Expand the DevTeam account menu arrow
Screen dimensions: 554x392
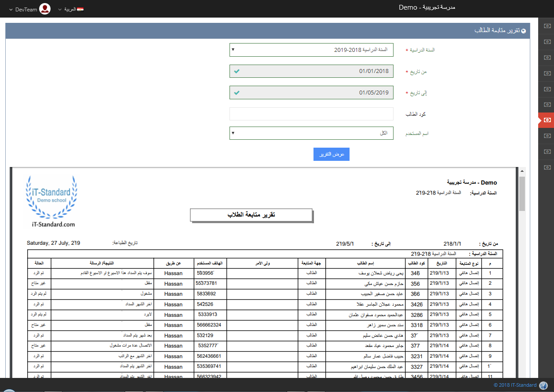[11, 9]
